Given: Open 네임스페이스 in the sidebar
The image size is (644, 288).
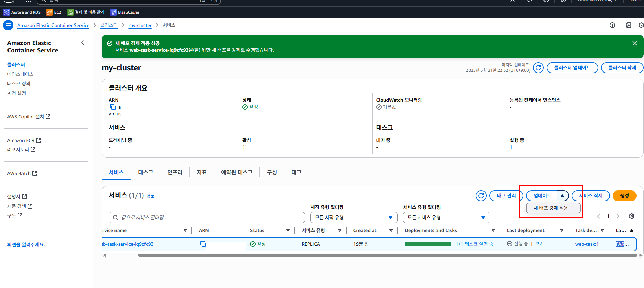Looking at the screenshot, I should pyautogui.click(x=20, y=74).
